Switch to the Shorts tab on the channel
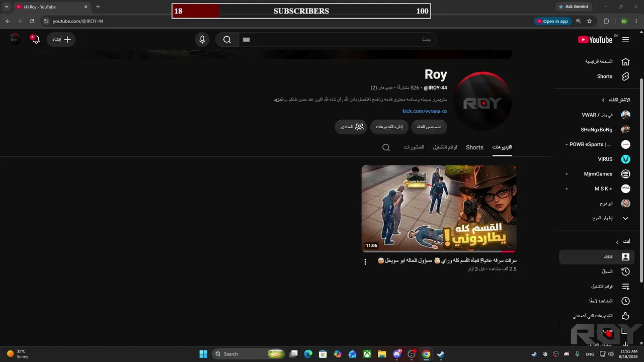644x362 pixels. 474,147
